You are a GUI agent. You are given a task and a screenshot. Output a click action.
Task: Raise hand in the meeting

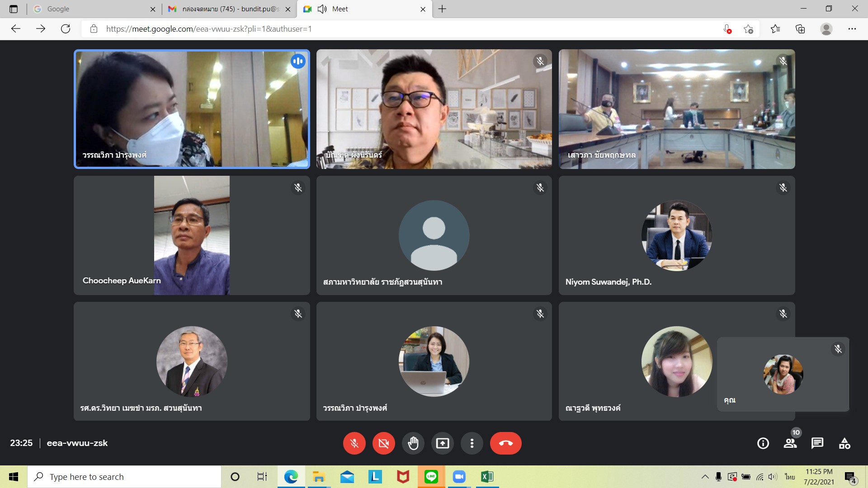(413, 443)
